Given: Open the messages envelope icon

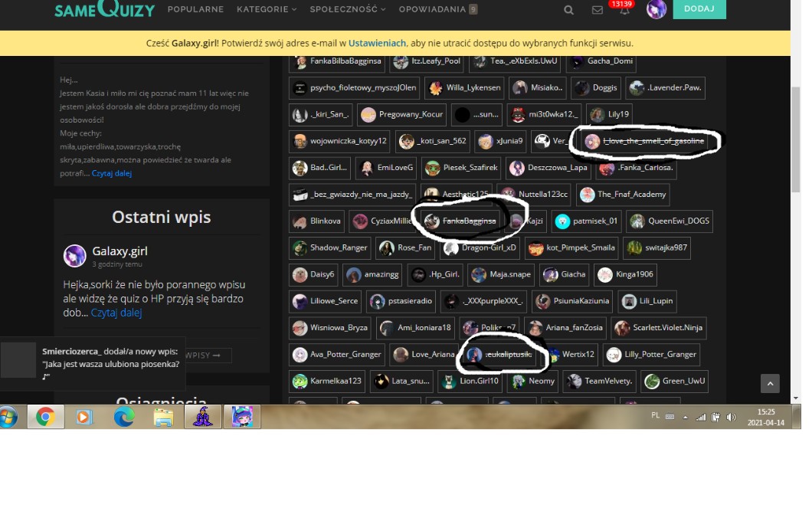Looking at the screenshot, I should (x=598, y=10).
